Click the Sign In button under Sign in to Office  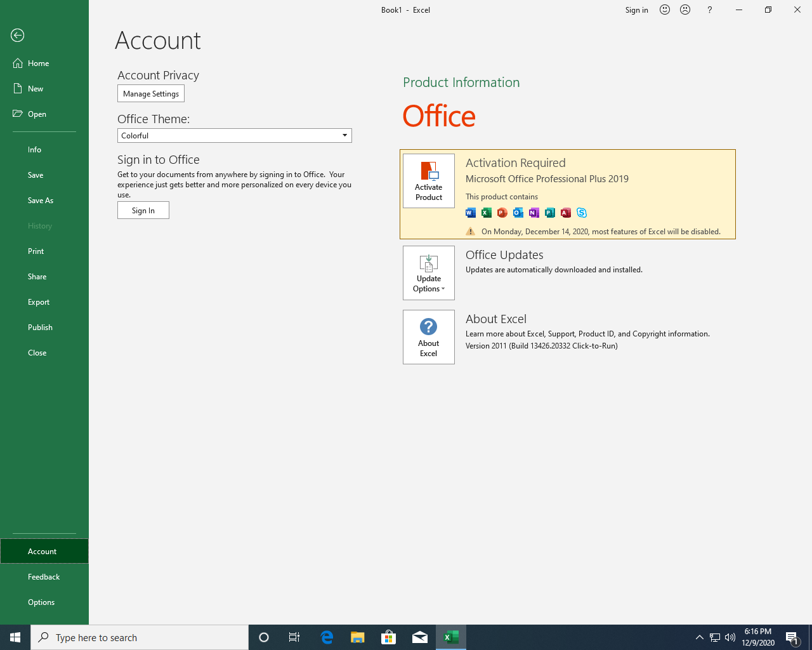click(x=143, y=210)
